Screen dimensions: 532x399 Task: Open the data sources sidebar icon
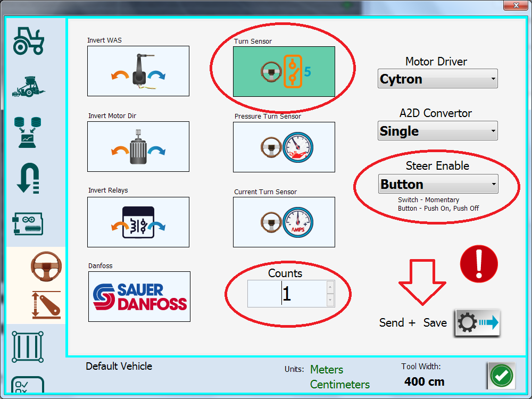click(29, 131)
